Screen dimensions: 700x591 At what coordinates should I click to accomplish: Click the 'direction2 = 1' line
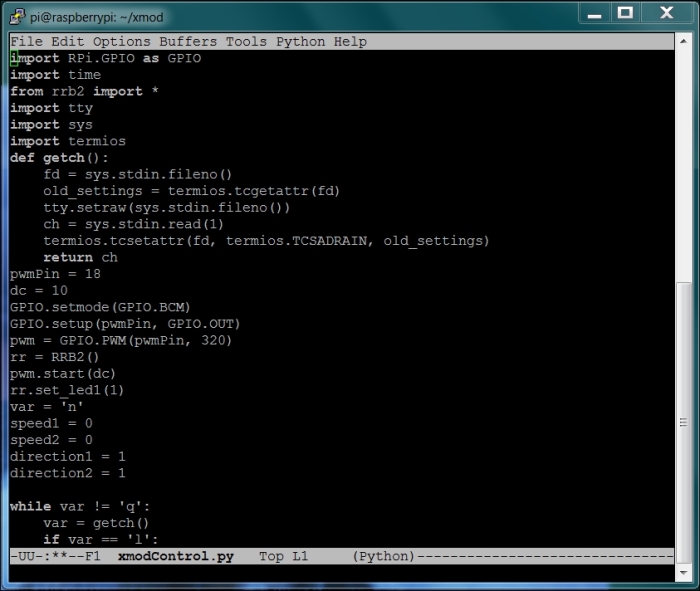pyautogui.click(x=68, y=473)
